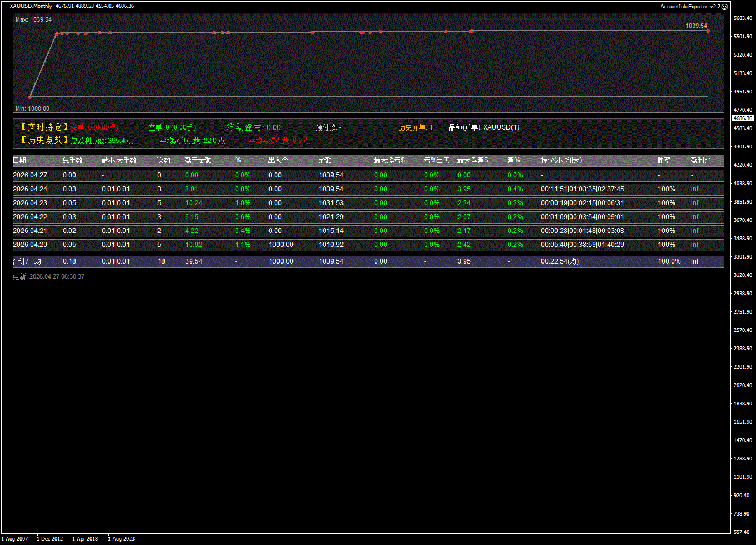
Task: Click the starting red dot at Min 1000.00
Action: [x=30, y=97]
